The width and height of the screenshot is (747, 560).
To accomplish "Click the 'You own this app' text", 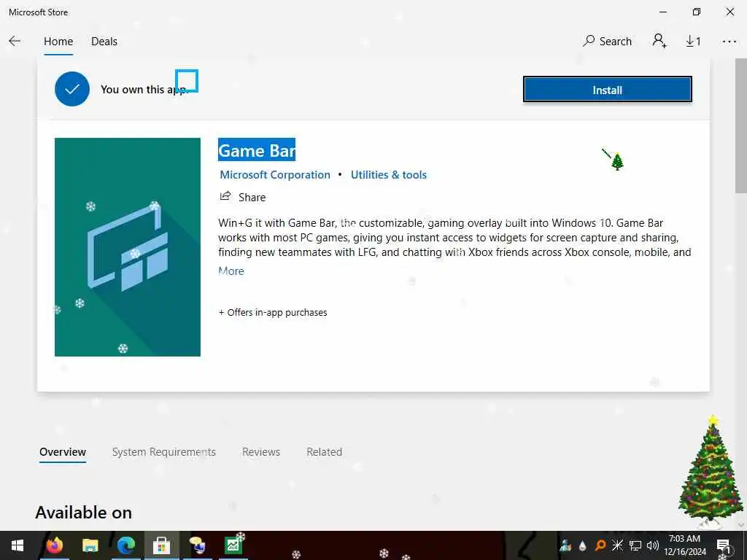I will pyautogui.click(x=144, y=90).
